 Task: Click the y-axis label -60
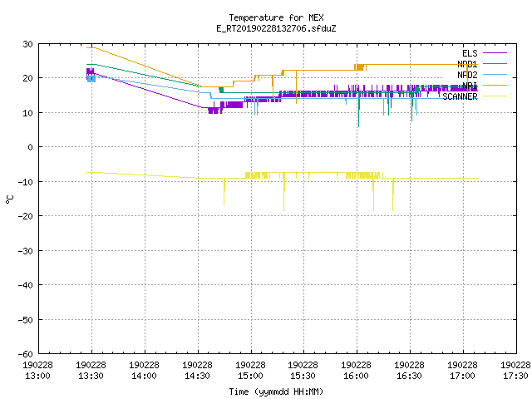(26, 354)
